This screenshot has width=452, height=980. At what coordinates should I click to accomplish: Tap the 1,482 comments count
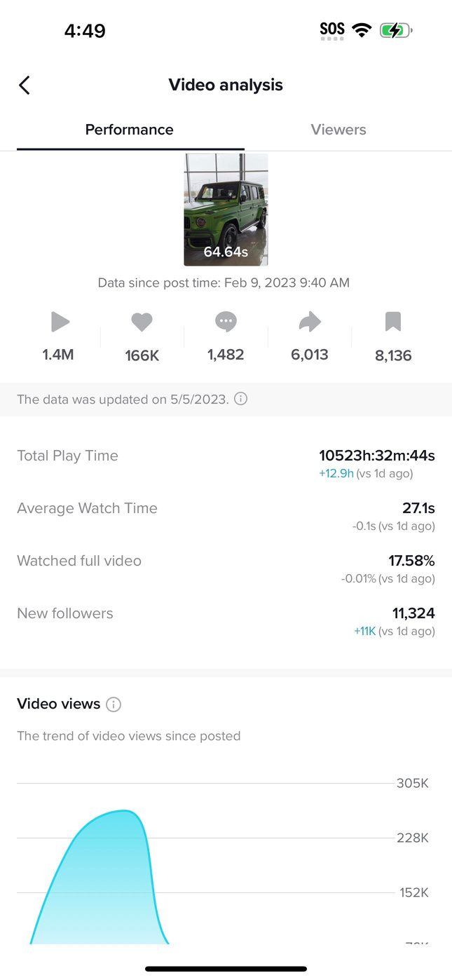tap(226, 355)
